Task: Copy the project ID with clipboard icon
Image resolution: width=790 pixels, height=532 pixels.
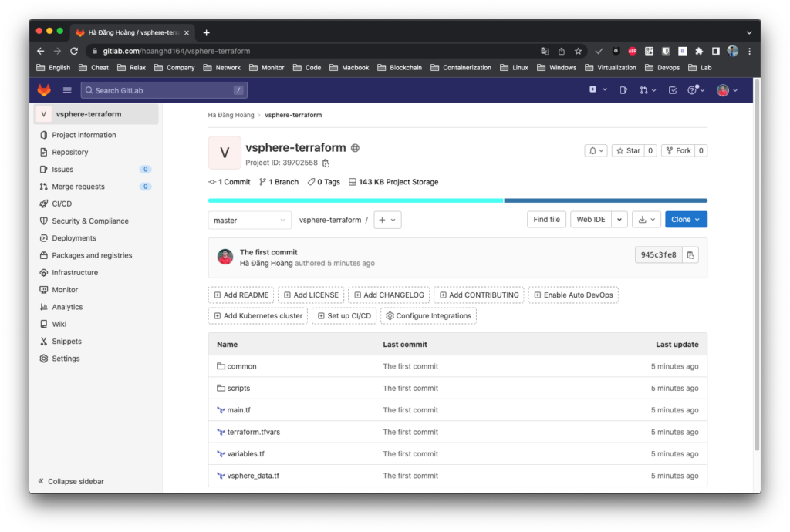Action: click(326, 163)
